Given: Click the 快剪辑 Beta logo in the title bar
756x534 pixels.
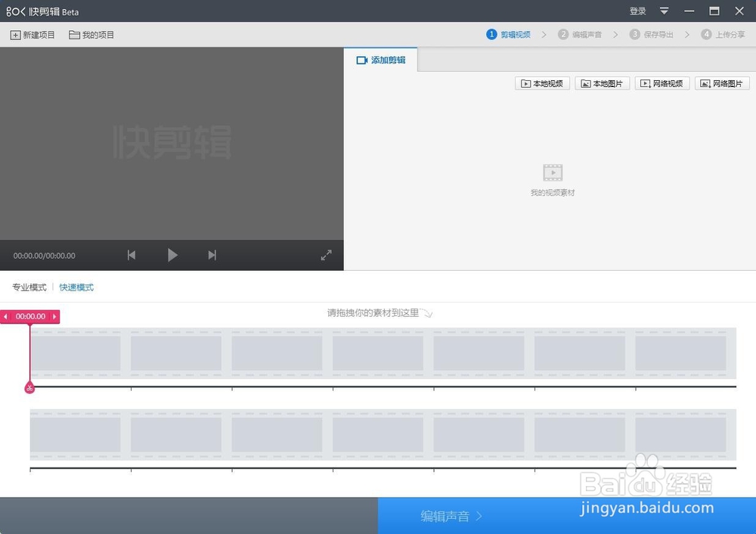Looking at the screenshot, I should (42, 11).
